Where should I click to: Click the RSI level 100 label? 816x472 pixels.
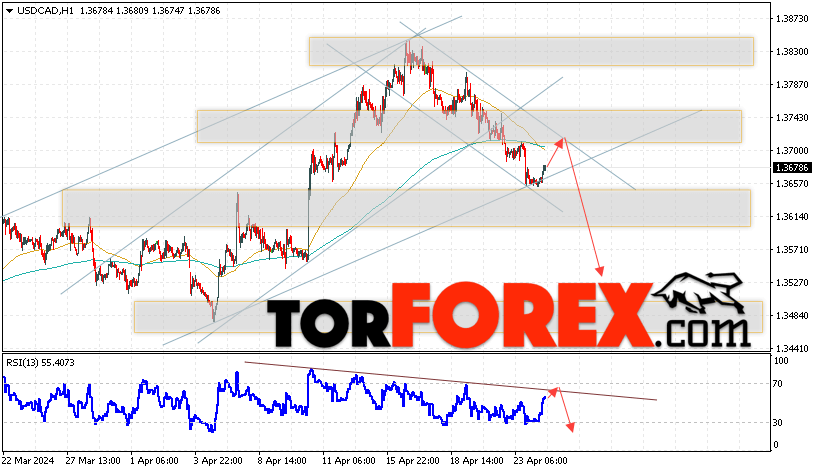(781, 361)
